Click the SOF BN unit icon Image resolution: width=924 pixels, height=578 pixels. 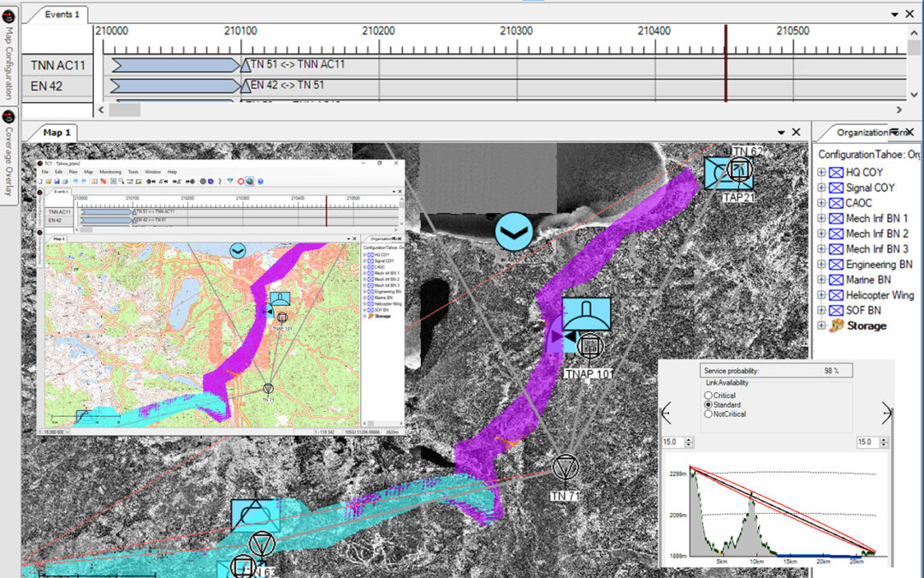click(836, 310)
